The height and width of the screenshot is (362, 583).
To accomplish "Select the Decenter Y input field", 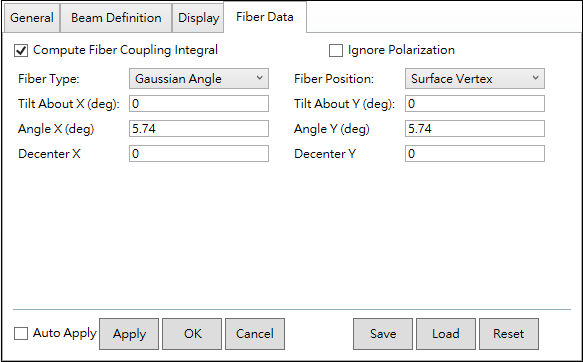I will click(x=475, y=153).
